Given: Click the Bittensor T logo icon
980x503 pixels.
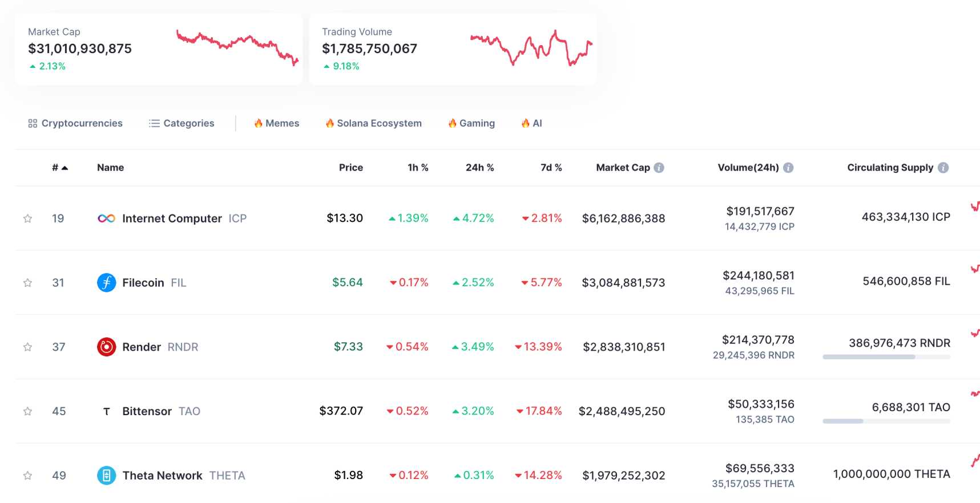Looking at the screenshot, I should pos(106,411).
